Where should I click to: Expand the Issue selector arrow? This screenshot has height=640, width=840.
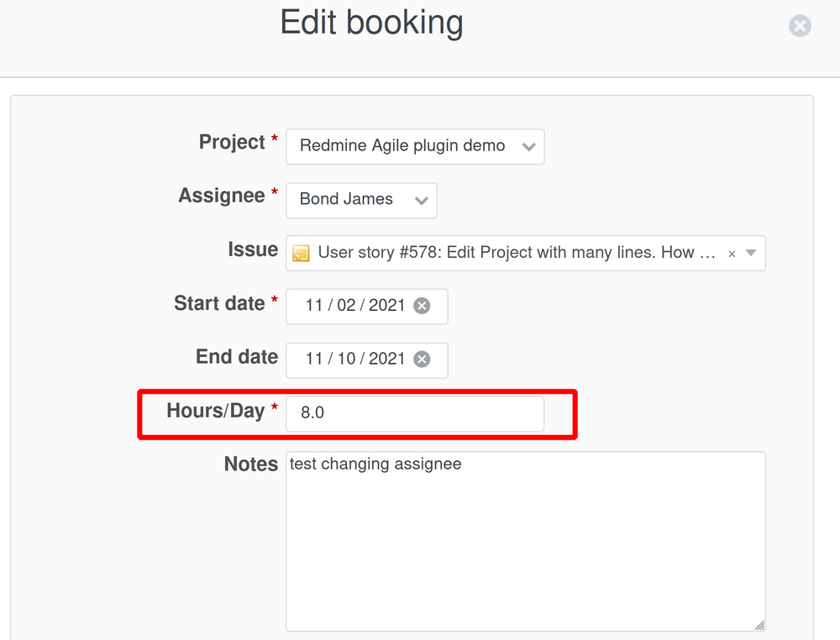(x=751, y=253)
